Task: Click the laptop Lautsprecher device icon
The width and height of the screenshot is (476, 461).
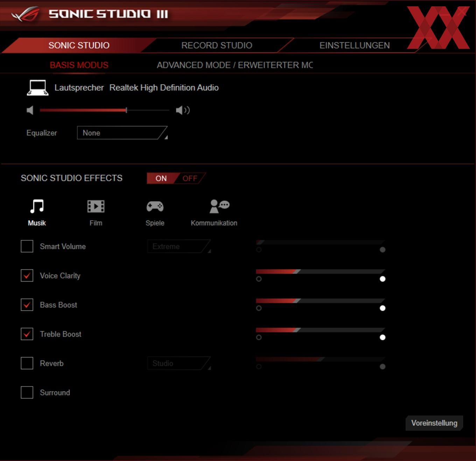Action: 37,88
